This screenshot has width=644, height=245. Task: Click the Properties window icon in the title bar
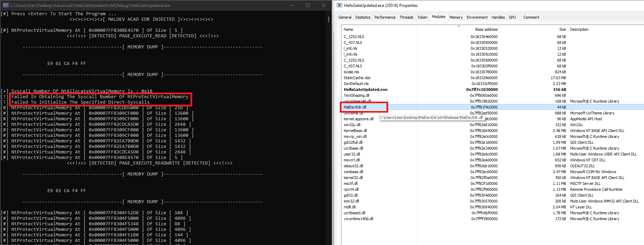tap(339, 5)
